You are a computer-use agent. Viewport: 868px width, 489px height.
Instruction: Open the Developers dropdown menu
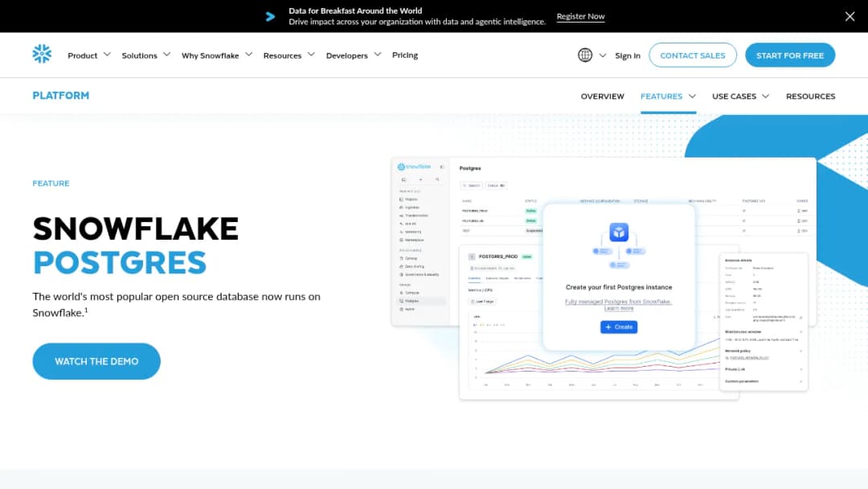point(354,55)
